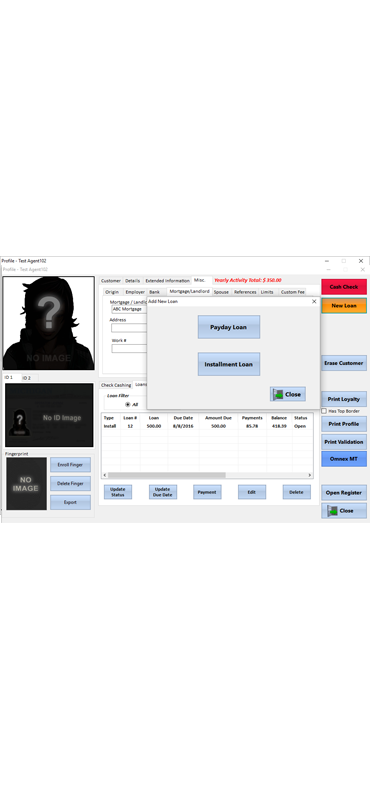Click the Payments value 85.78
This screenshot has width=370, height=789.
pyautogui.click(x=252, y=426)
